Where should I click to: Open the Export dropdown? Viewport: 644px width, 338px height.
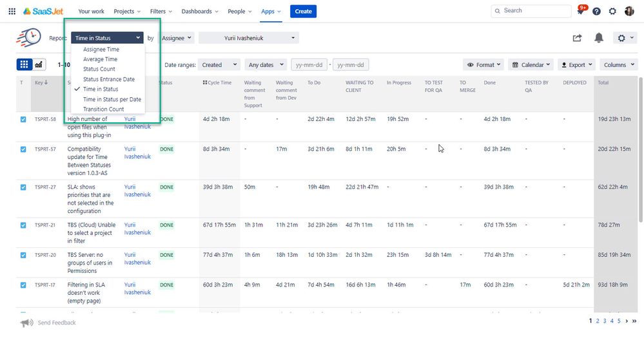[x=577, y=65]
